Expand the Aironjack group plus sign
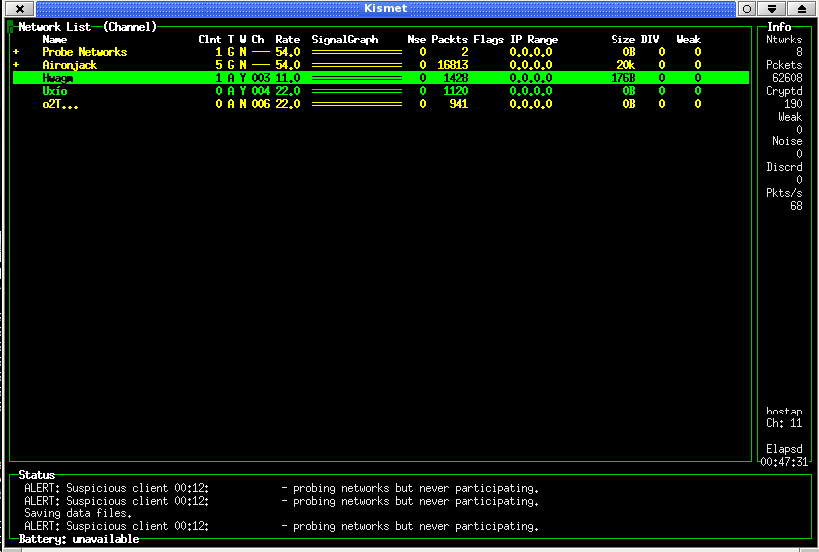 point(16,65)
